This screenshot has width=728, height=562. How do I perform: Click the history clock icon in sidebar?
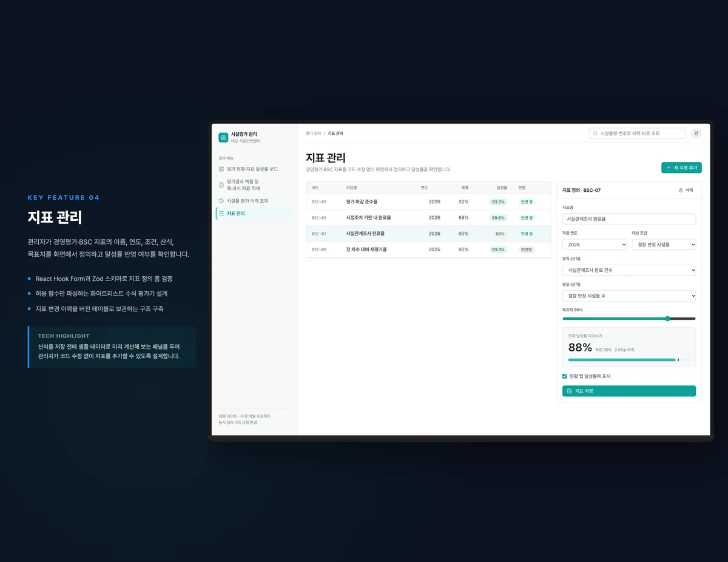coord(221,201)
